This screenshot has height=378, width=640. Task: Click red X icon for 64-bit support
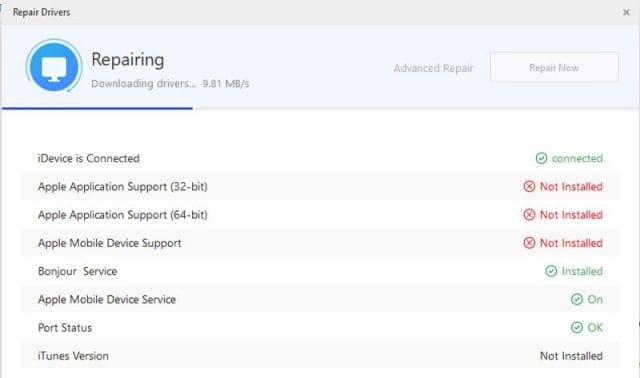(529, 215)
